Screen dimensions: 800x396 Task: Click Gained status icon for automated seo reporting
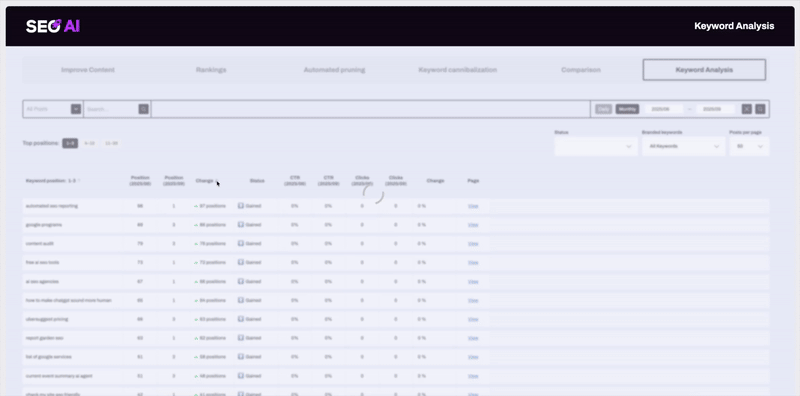241,206
